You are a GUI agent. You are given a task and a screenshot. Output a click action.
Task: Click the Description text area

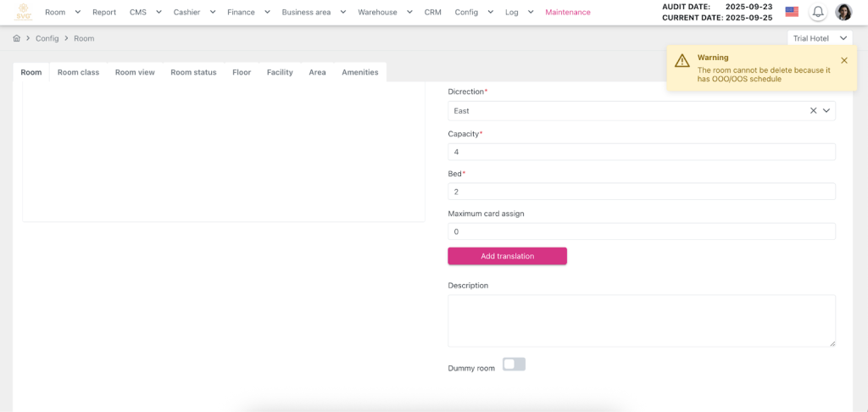click(x=641, y=320)
